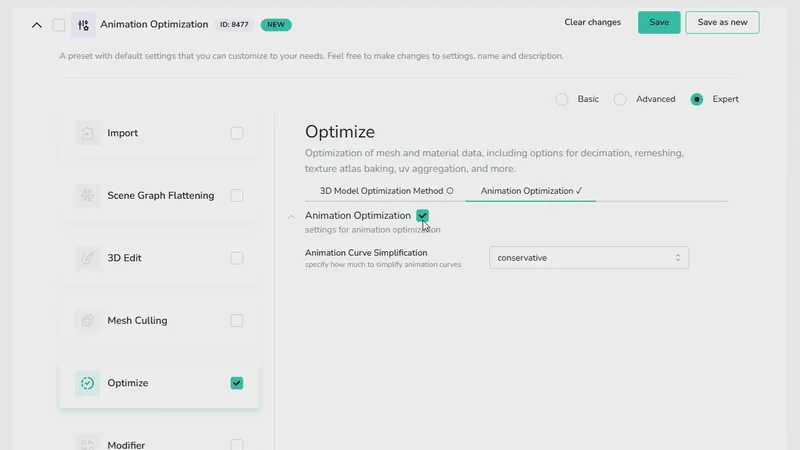This screenshot has width=800, height=450.
Task: Uncheck the Animation Optimization checkbox
Action: 423,216
